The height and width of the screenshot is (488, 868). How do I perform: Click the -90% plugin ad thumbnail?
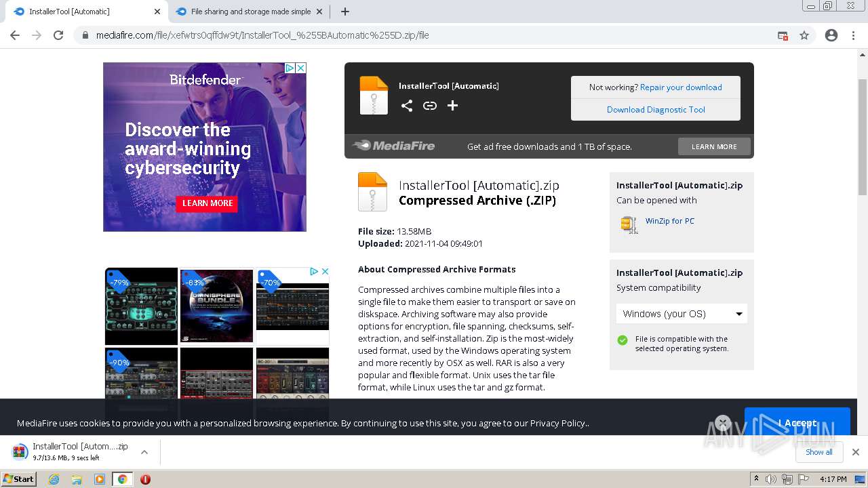(x=141, y=383)
